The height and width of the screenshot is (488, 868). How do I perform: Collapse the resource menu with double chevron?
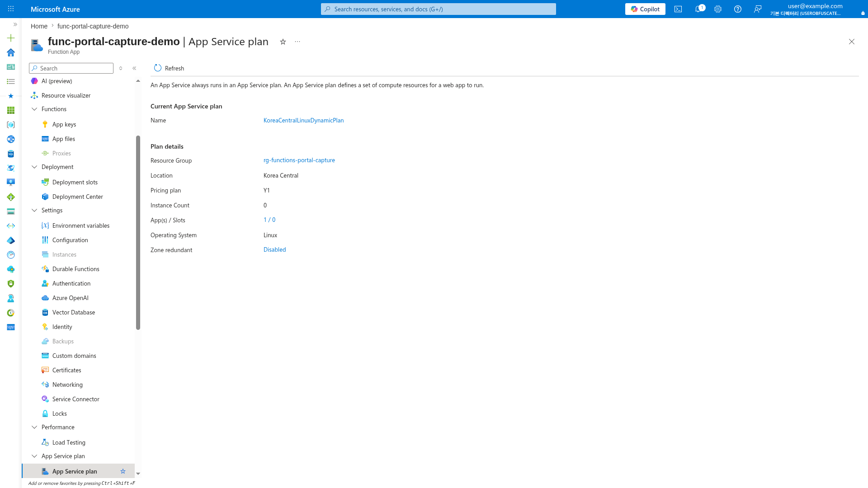coord(134,68)
